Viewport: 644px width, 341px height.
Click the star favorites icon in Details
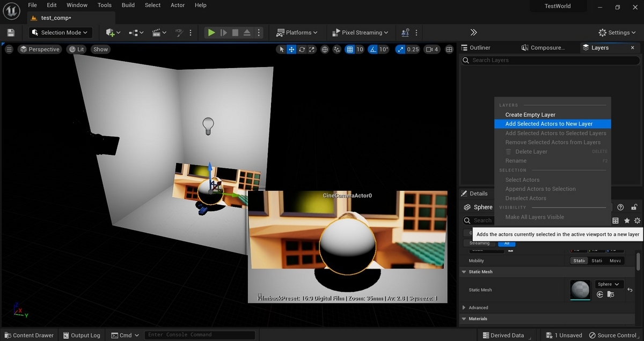pos(626,220)
